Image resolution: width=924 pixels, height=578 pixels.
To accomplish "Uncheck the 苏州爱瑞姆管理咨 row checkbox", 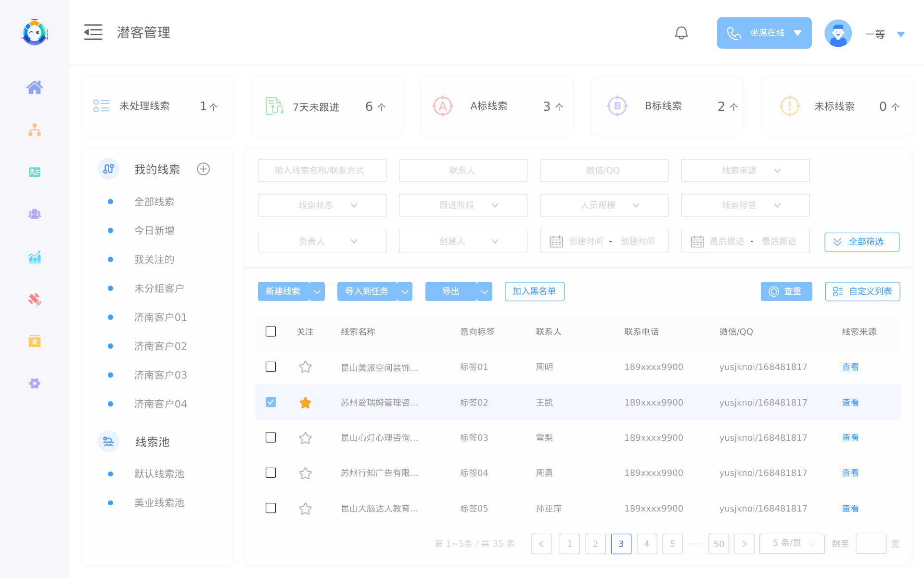I will (271, 402).
